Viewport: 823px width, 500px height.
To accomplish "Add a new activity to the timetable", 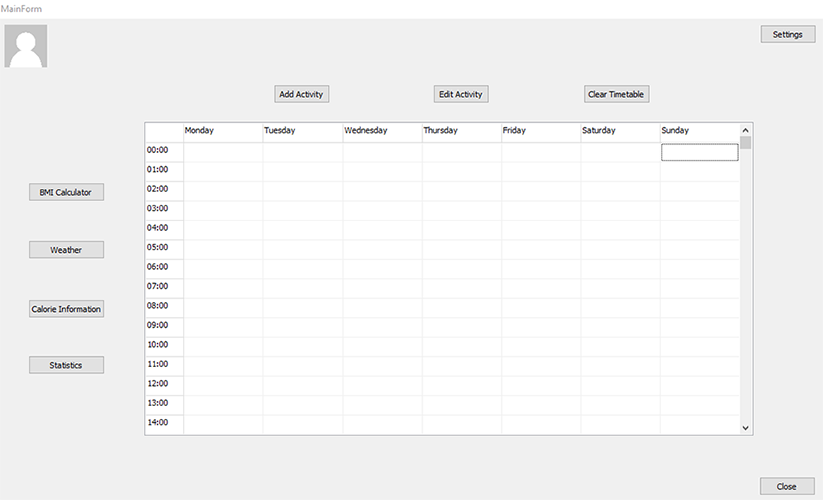I will pyautogui.click(x=301, y=94).
